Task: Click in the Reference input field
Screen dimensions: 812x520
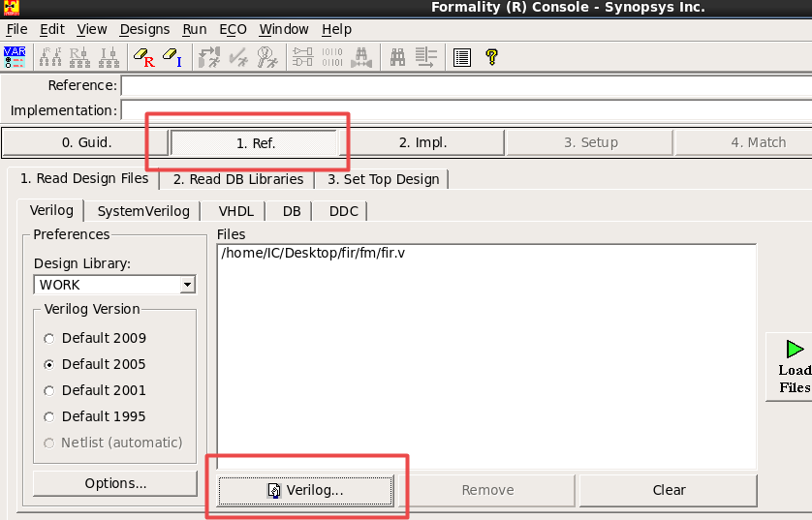Action: [466, 85]
